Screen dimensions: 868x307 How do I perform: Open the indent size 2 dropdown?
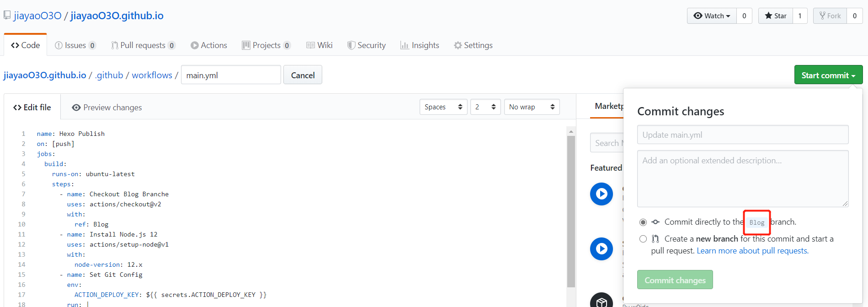(x=485, y=107)
